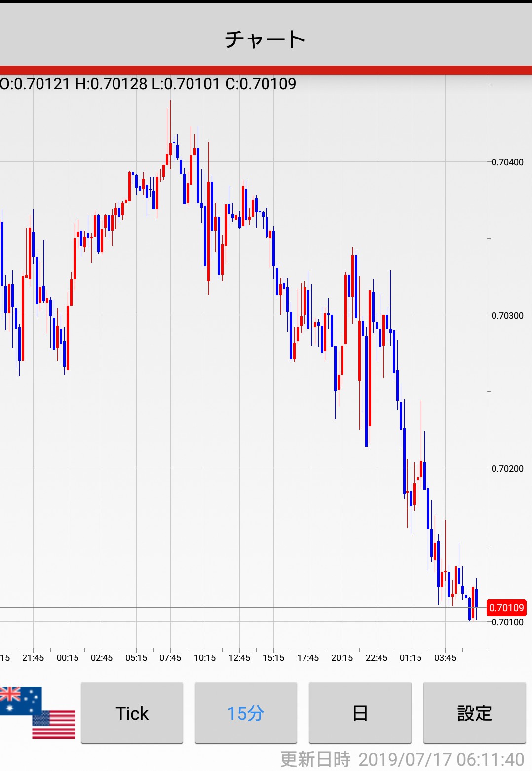Switch to the 日 daily chart
This screenshot has height=771, width=532.
point(360,713)
